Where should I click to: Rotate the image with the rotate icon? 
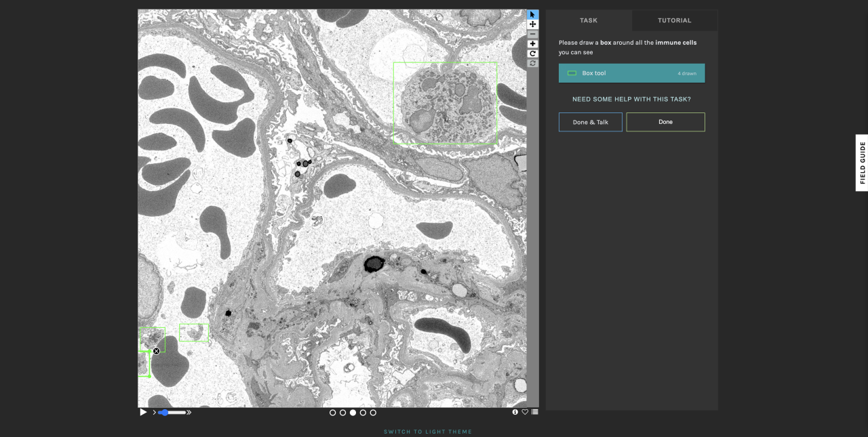(x=532, y=54)
